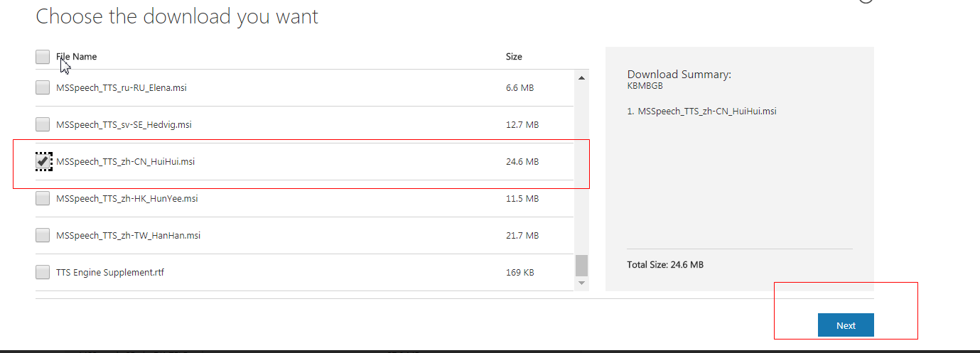
Task: Click the 12.7 MB size value
Action: [x=522, y=125]
